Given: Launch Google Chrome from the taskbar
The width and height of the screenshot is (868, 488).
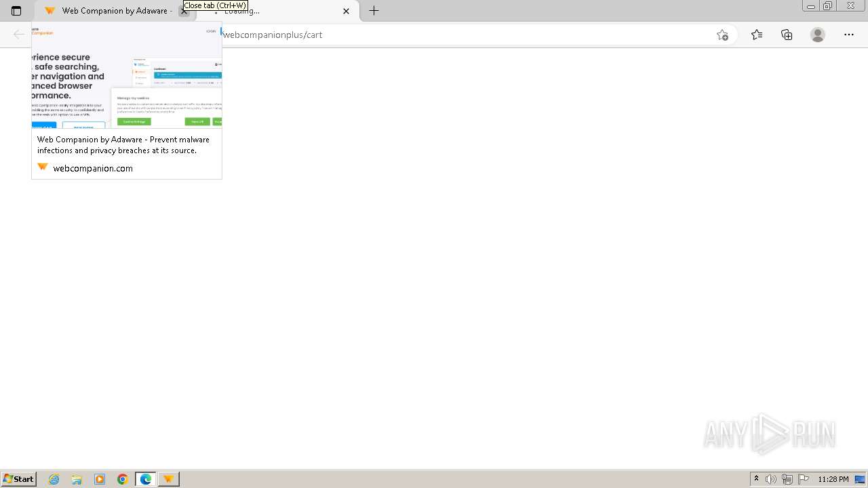Looking at the screenshot, I should pos(123,479).
